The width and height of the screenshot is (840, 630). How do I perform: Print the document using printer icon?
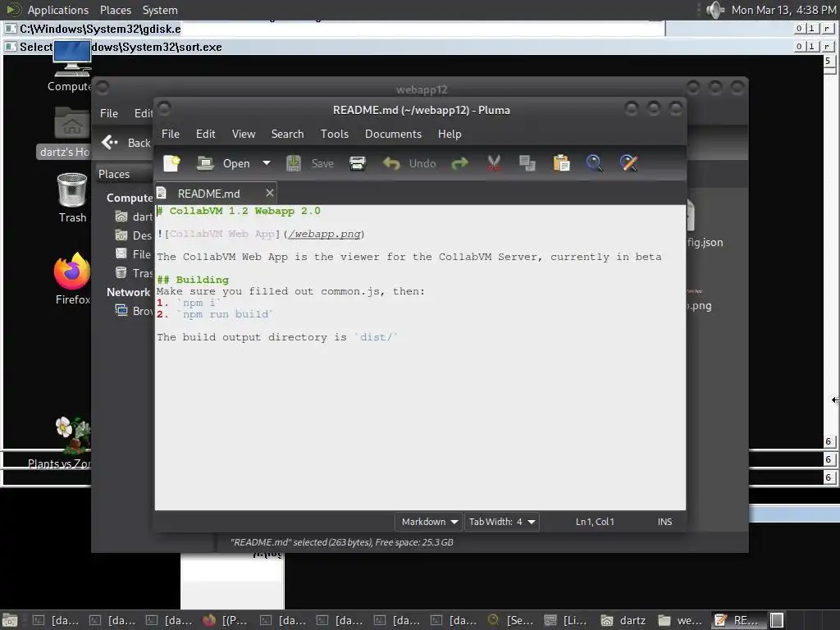(358, 163)
